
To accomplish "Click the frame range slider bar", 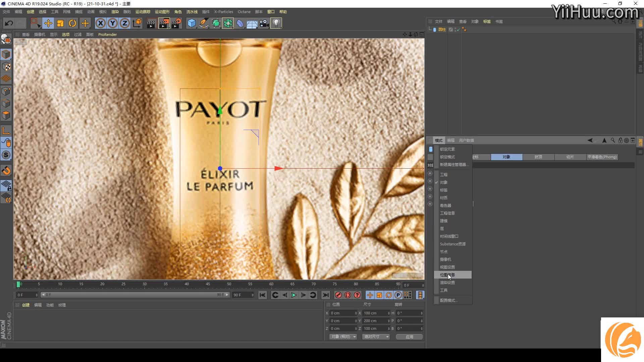I will click(135, 295).
